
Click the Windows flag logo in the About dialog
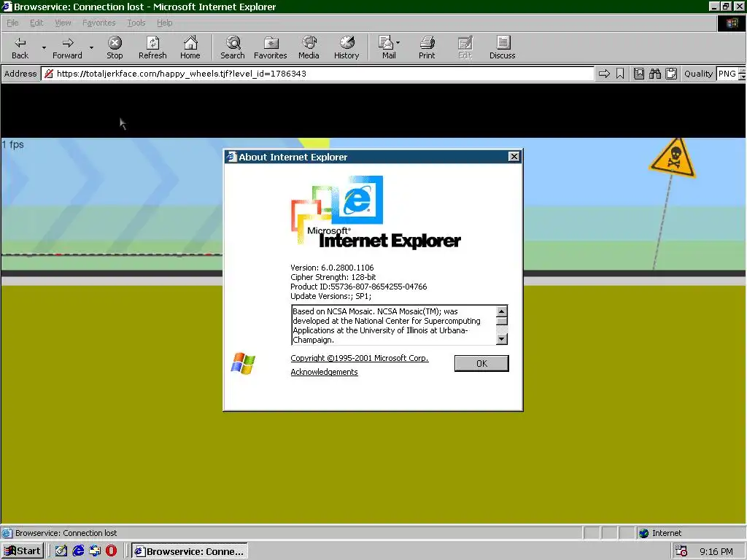(x=243, y=363)
